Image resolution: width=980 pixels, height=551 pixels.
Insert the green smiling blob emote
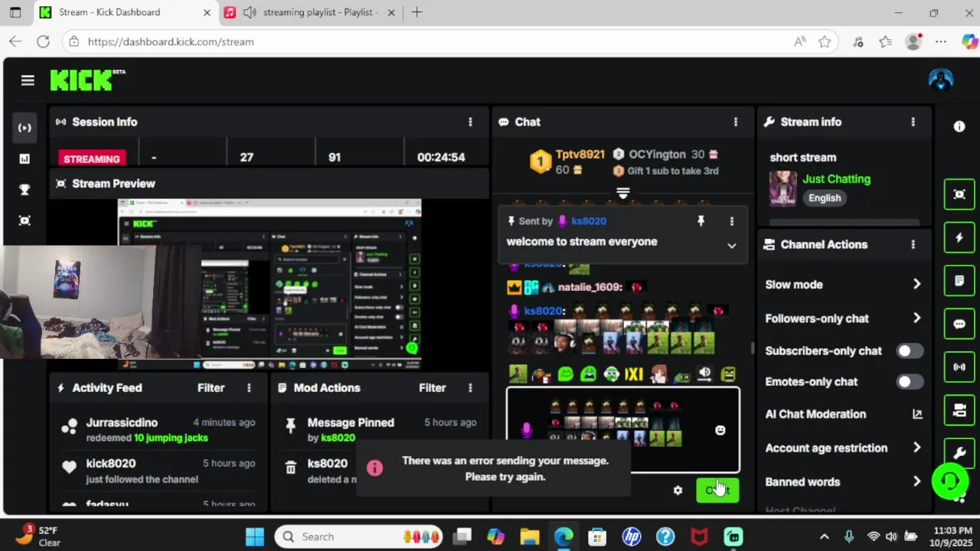(565, 374)
